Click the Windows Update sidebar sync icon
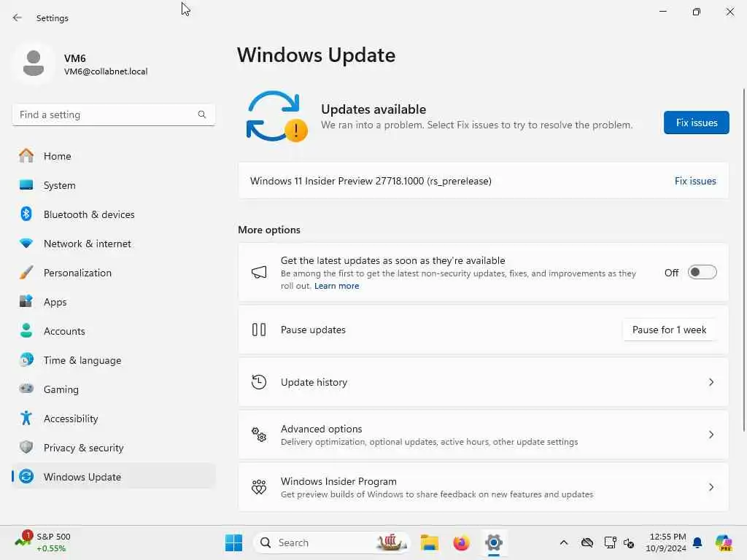 pyautogui.click(x=26, y=476)
